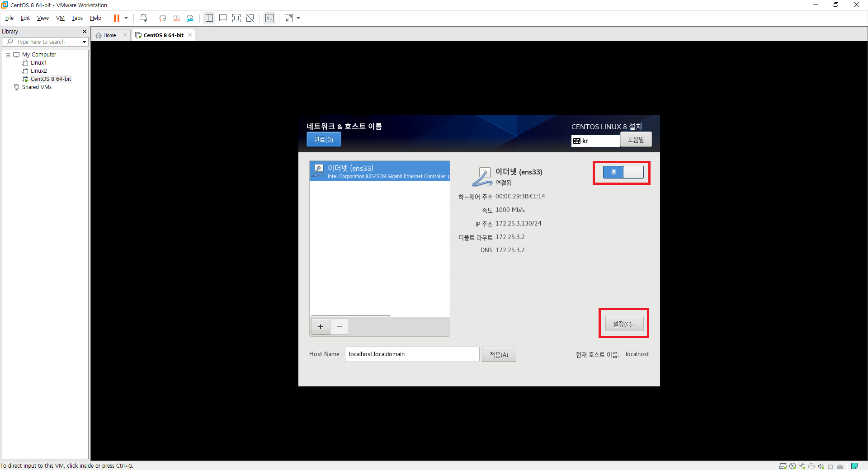Pause the virtual machine with the orange button
868x470 pixels.
tap(116, 18)
